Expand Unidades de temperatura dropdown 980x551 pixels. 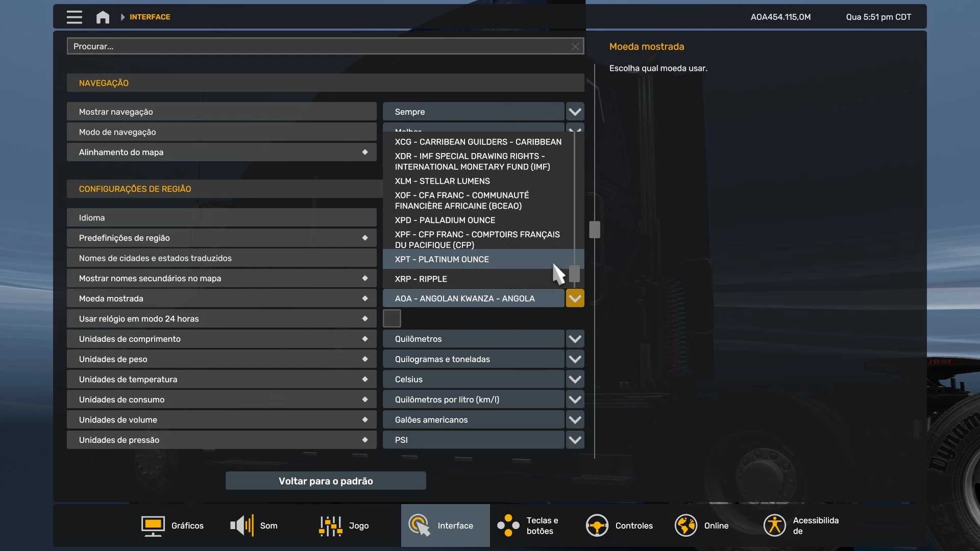click(x=575, y=380)
